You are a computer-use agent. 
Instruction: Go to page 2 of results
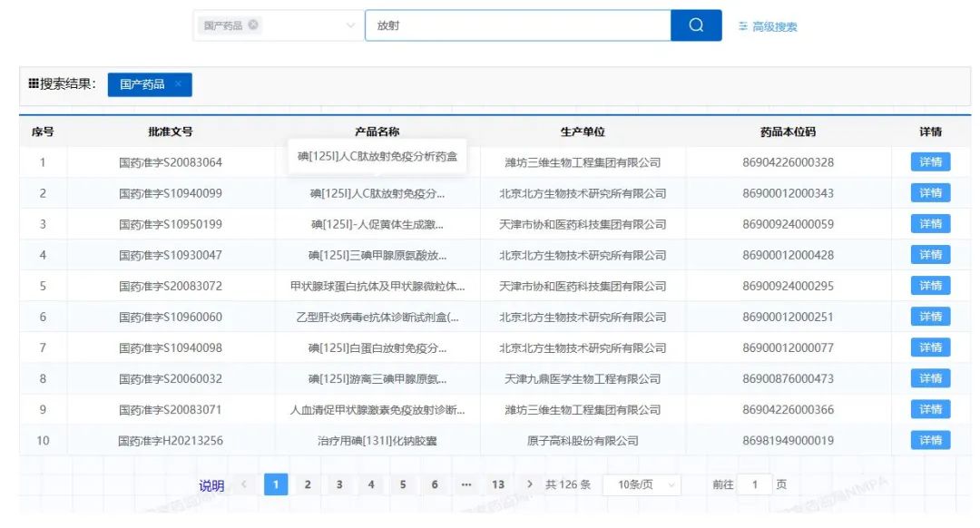pyautogui.click(x=308, y=484)
